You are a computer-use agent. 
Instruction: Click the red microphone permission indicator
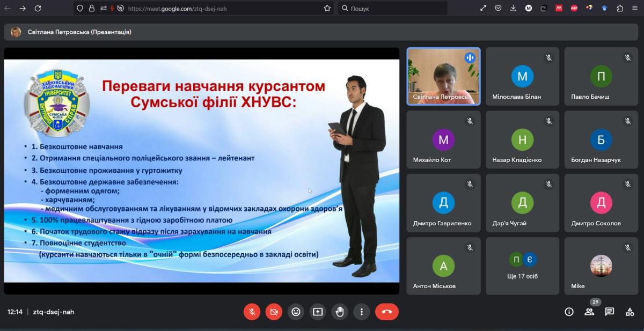(x=112, y=8)
